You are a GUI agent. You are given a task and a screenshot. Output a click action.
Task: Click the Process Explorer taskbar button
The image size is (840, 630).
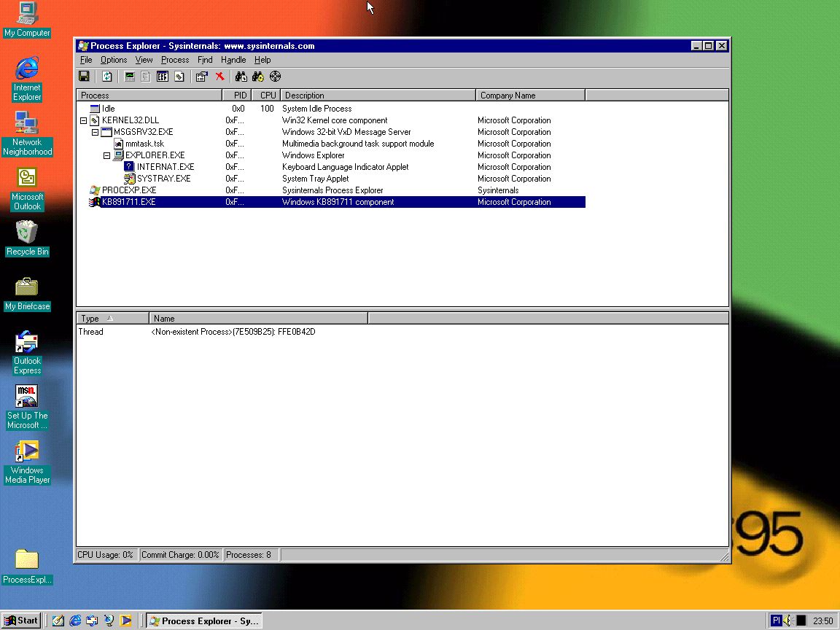click(203, 621)
